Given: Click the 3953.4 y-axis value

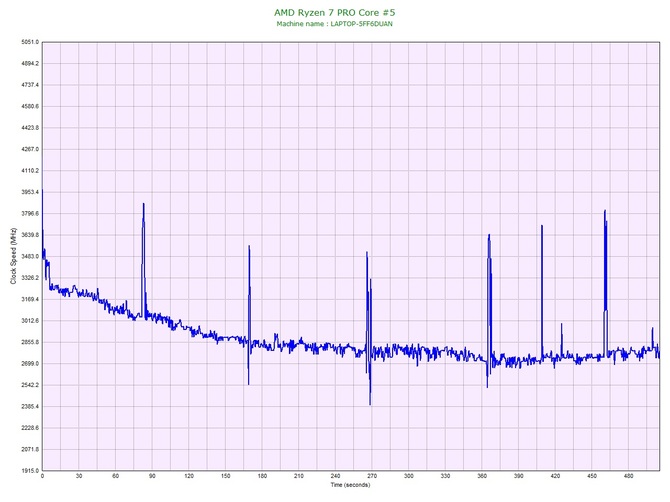Looking at the screenshot, I should click(30, 192).
